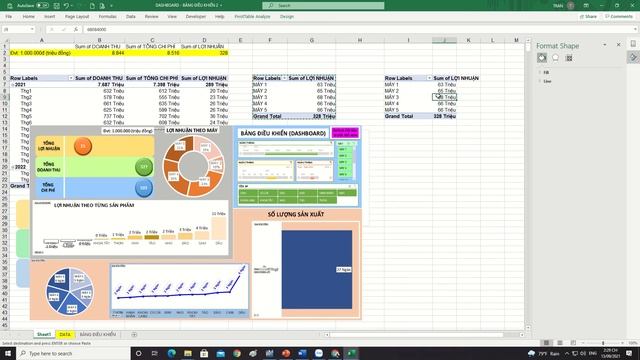Click the Share button
640x360 pixels.
click(588, 17)
